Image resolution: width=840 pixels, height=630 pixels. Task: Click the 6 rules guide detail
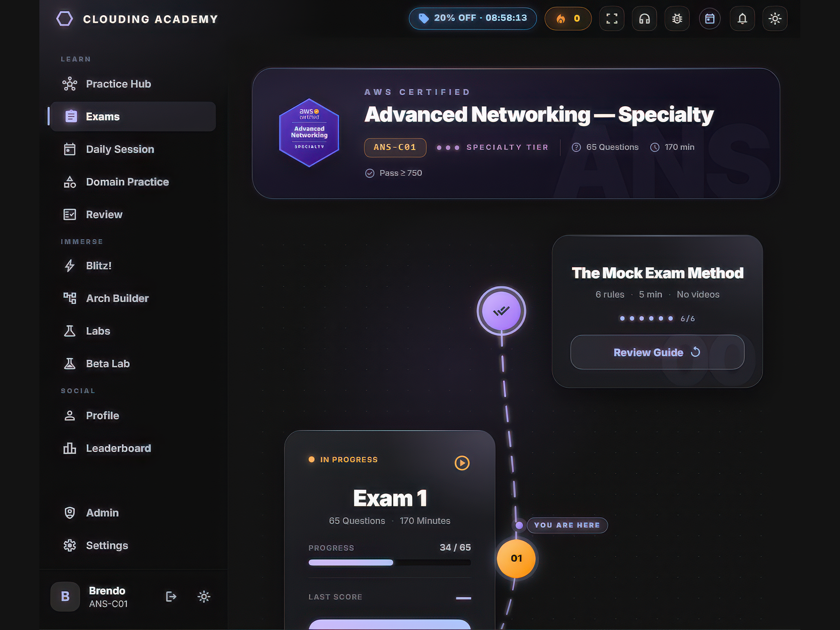pyautogui.click(x=610, y=294)
